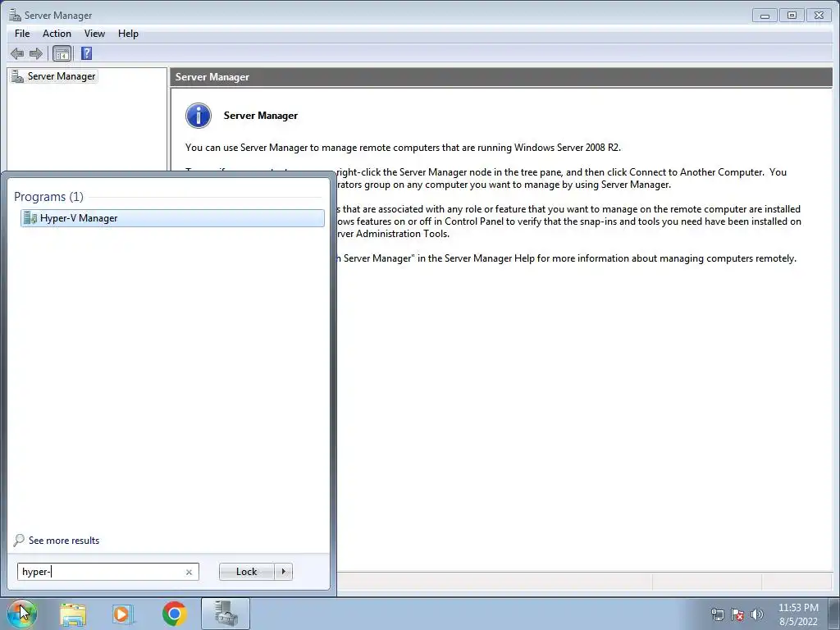Open Windows Explorer from the taskbar
Viewport: 840px width, 630px height.
coord(73,614)
